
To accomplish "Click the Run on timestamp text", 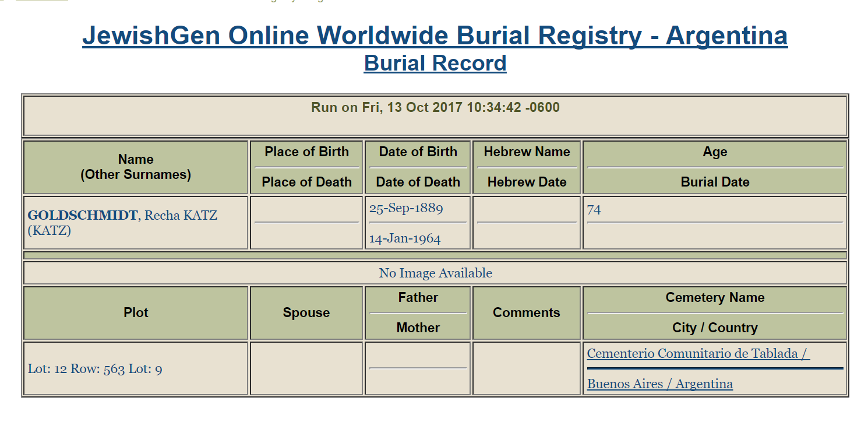I will pos(435,108).
